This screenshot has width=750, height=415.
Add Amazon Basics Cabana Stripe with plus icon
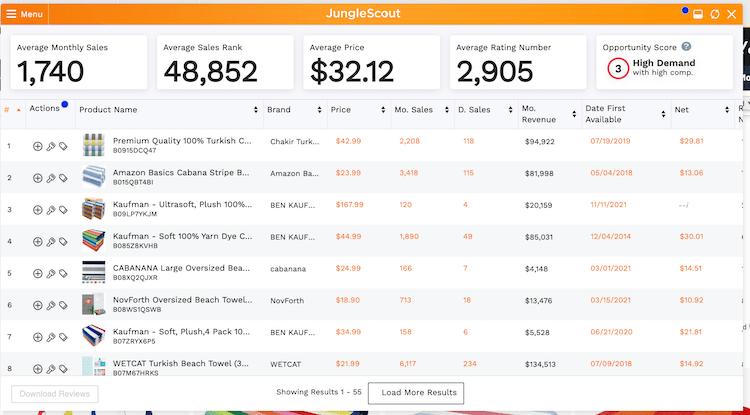[37, 178]
